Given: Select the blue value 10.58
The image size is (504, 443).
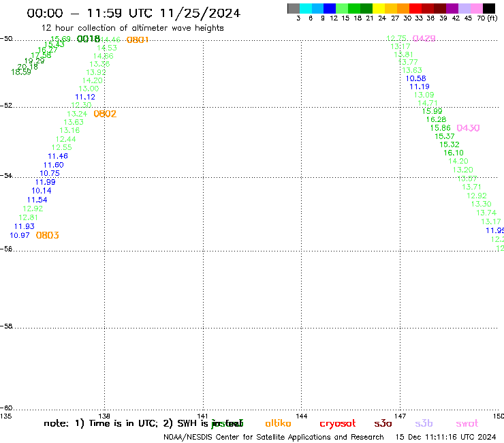Looking at the screenshot, I should (416, 78).
